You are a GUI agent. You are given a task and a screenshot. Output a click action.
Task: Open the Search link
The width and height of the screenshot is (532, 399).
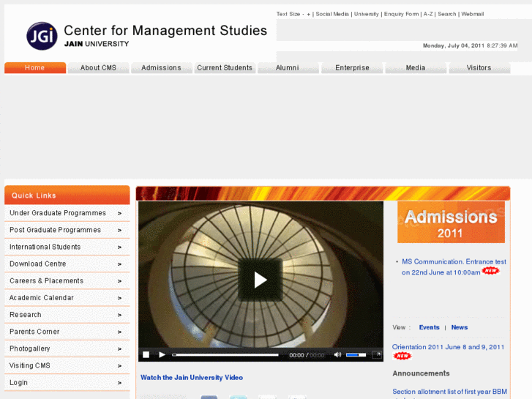point(447,14)
